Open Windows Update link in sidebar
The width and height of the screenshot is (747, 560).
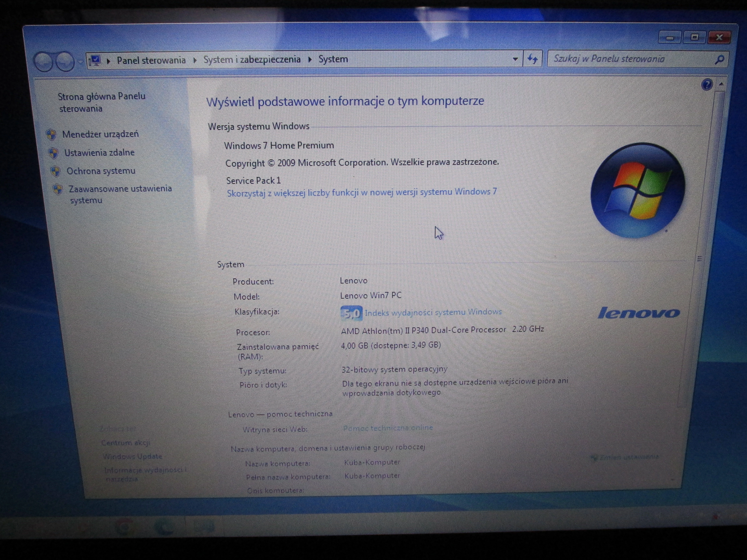(132, 456)
